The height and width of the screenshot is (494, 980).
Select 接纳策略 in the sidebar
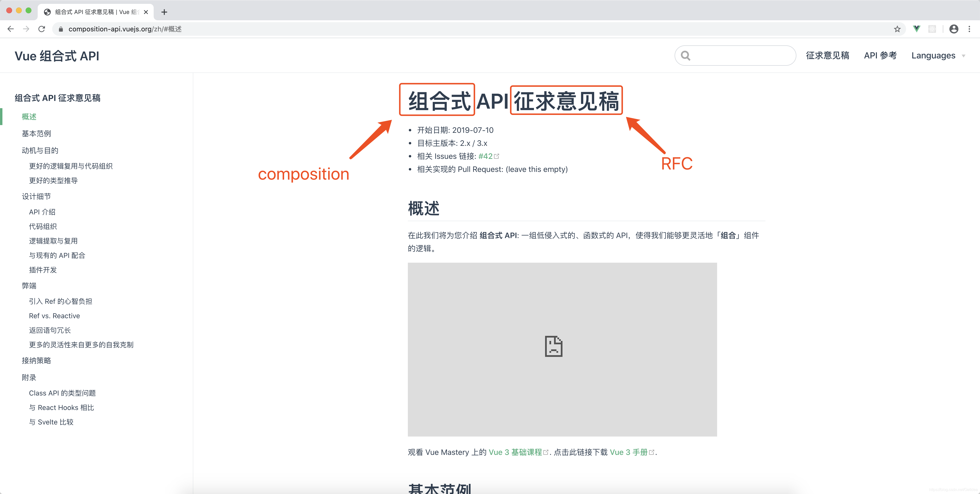click(36, 360)
